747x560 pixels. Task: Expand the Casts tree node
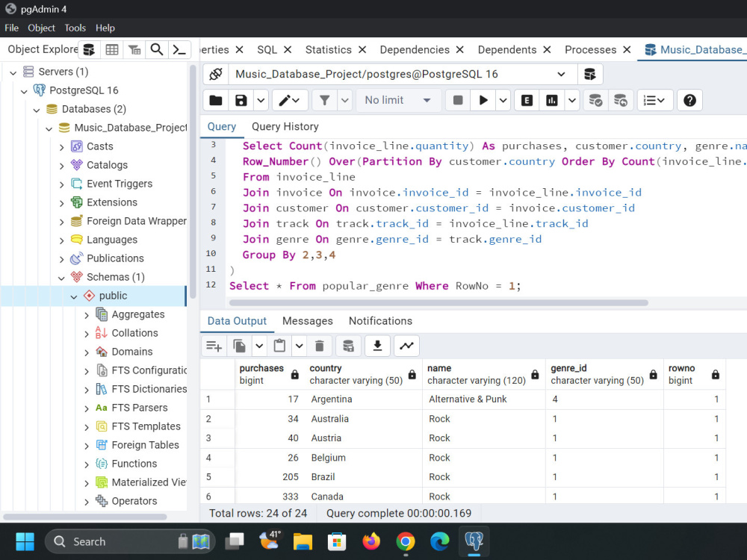pyautogui.click(x=63, y=146)
